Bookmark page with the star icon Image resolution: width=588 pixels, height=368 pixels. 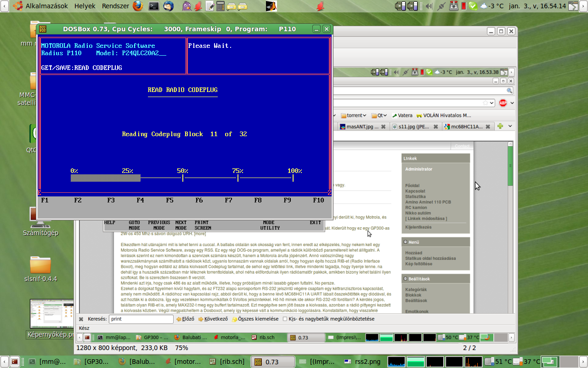click(x=485, y=103)
